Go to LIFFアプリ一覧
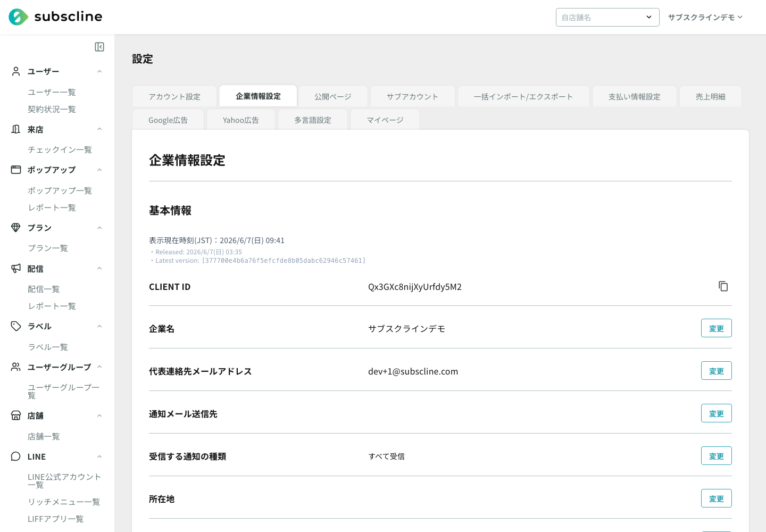 [56, 519]
